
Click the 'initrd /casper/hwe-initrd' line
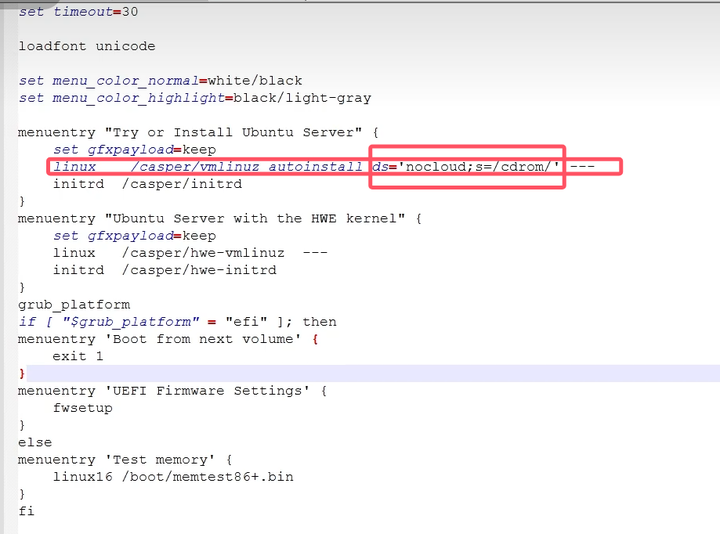tap(165, 270)
